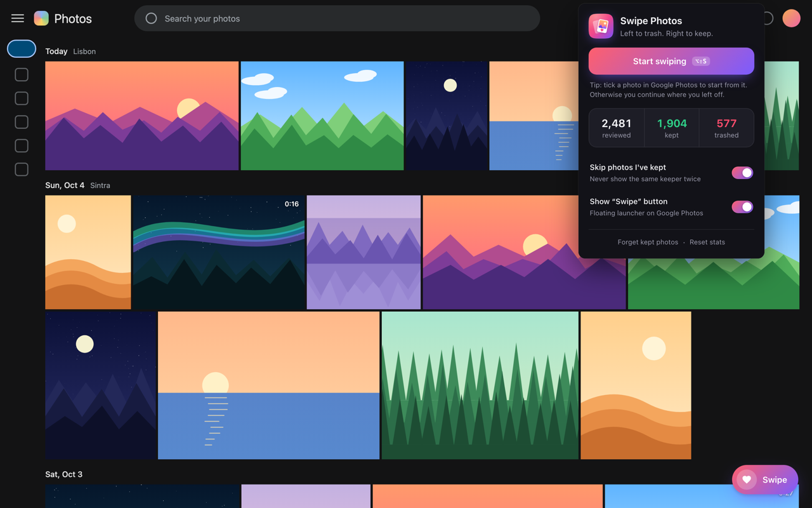Open Today's green mountains with clouds photo

pos(322,116)
